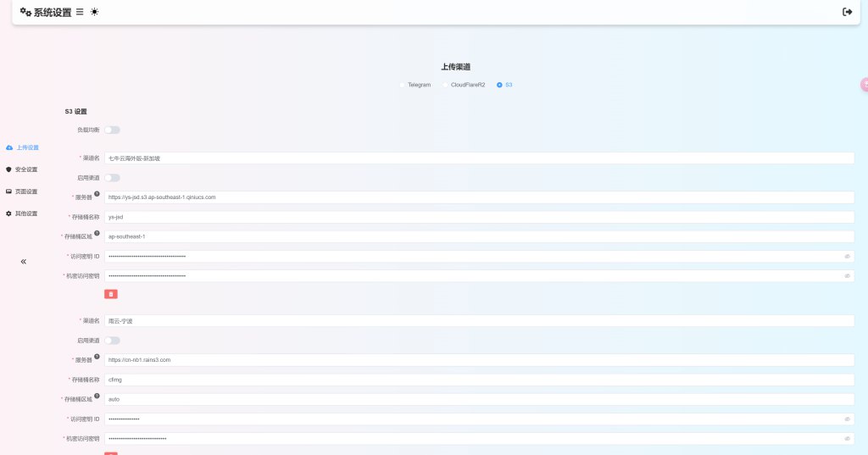Click help icon beside 雨云-宁波 服务器 label
868x455 pixels.
pos(97,357)
